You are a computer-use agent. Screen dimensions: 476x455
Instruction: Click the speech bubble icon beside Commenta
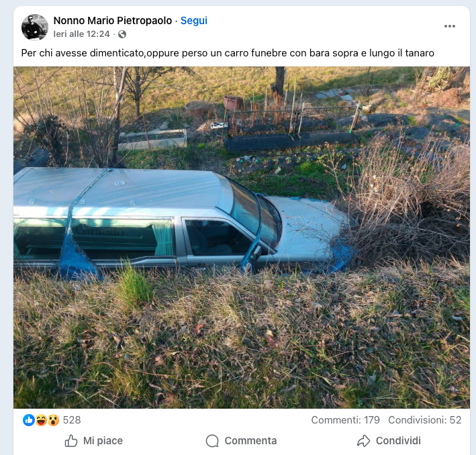pos(213,441)
